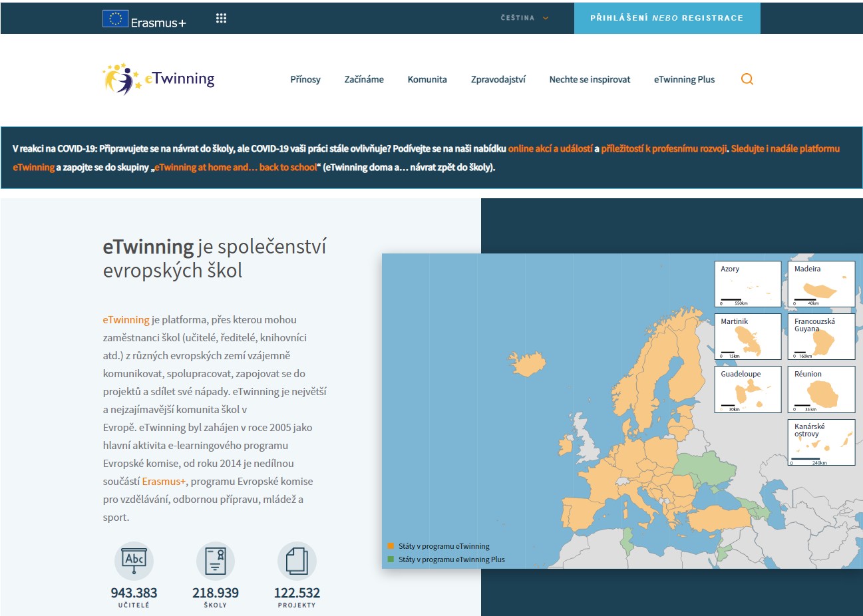Navigate to eTwinning Plus
Screen dimensions: 863x616
click(x=684, y=79)
